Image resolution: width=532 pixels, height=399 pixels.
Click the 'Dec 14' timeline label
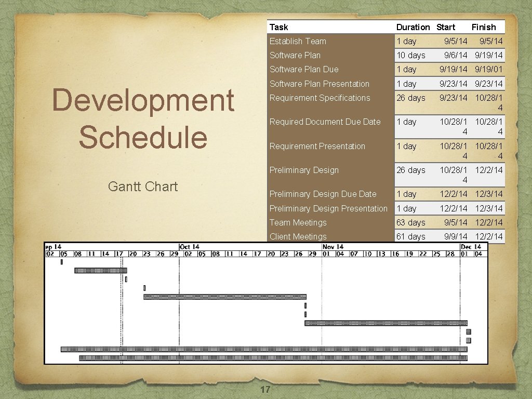471,247
